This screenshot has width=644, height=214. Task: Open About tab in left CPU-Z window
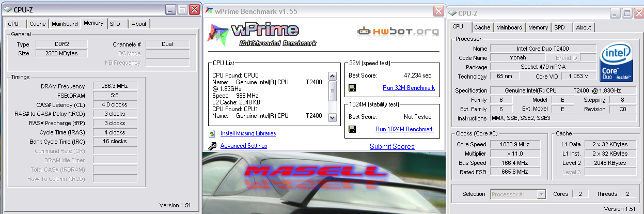(x=138, y=24)
